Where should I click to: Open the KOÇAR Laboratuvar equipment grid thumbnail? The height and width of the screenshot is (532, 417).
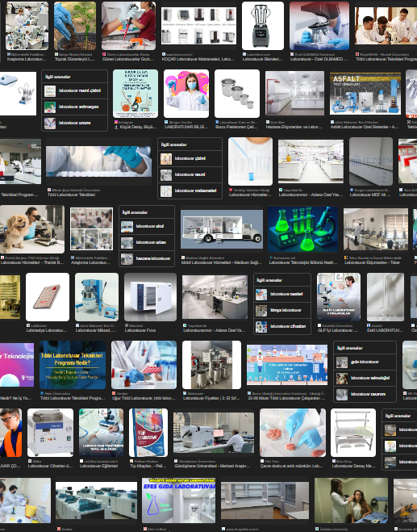tap(198, 26)
